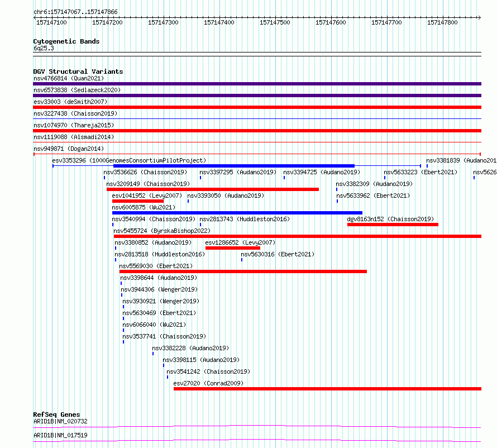Click the red nsv5455724 variant bar
497x448 pixels.
(298, 236)
